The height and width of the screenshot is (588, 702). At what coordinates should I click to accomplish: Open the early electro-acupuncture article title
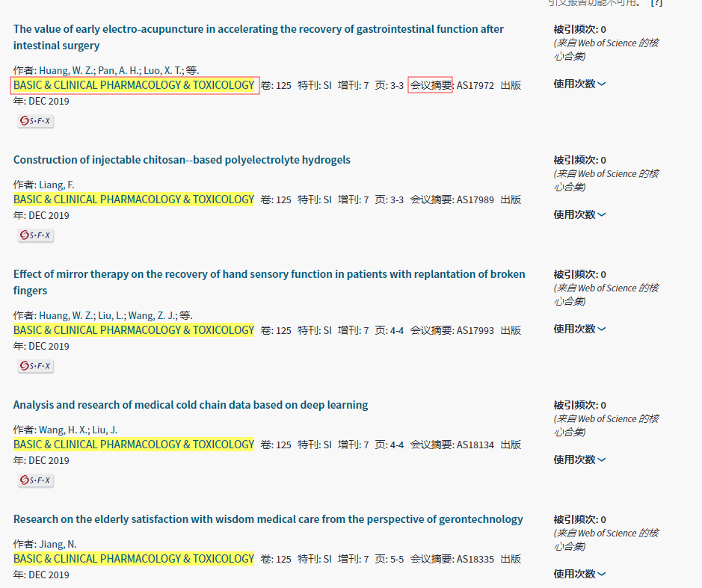click(258, 29)
